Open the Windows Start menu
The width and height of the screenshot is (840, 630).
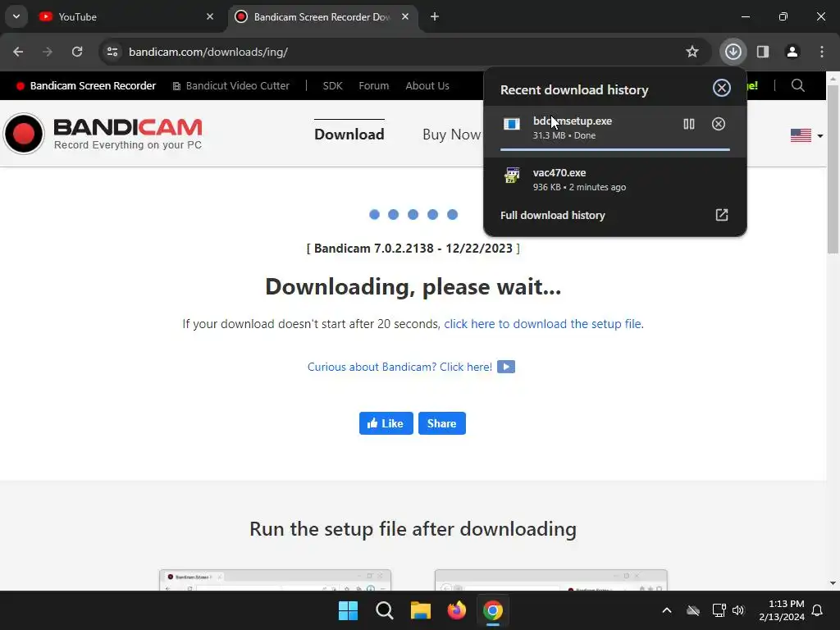click(348, 610)
